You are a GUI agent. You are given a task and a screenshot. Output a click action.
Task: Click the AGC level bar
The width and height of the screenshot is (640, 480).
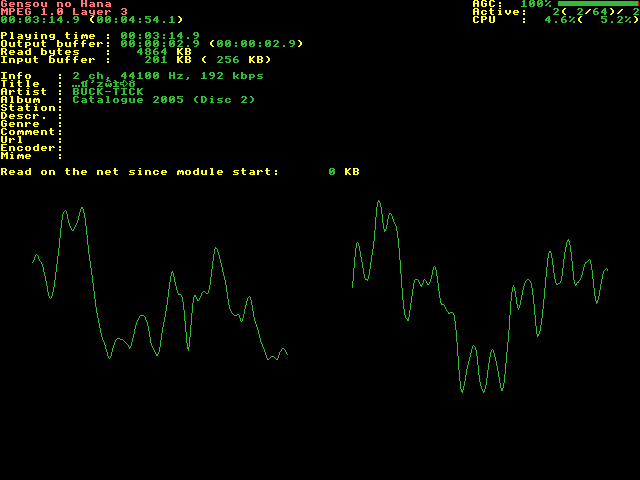(597, 4)
